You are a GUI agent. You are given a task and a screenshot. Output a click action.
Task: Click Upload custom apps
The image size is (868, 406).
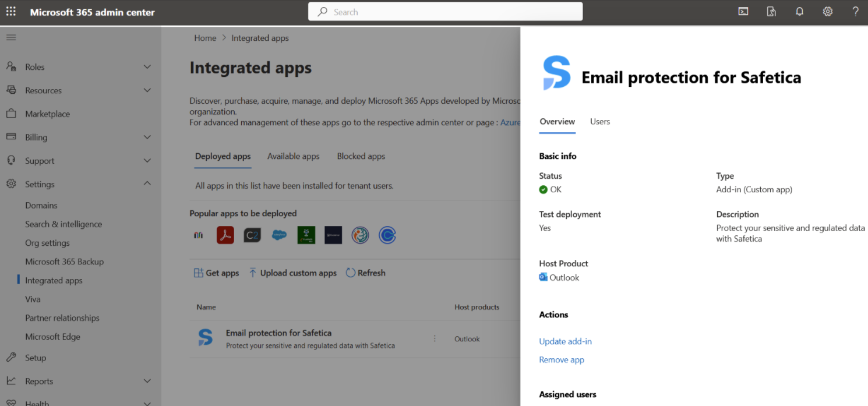pos(292,273)
